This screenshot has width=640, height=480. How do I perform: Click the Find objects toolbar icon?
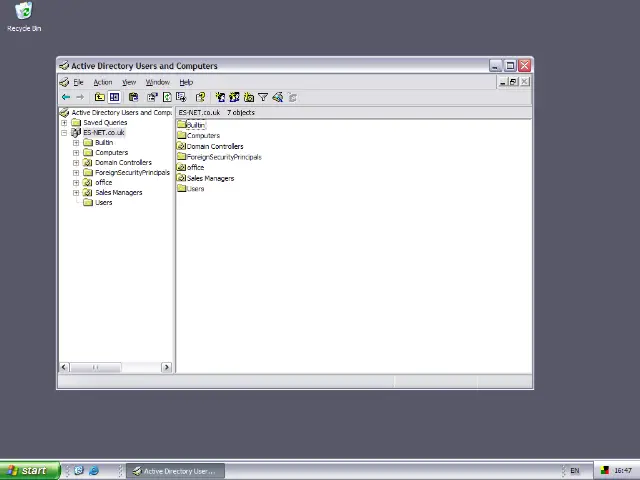(278, 97)
